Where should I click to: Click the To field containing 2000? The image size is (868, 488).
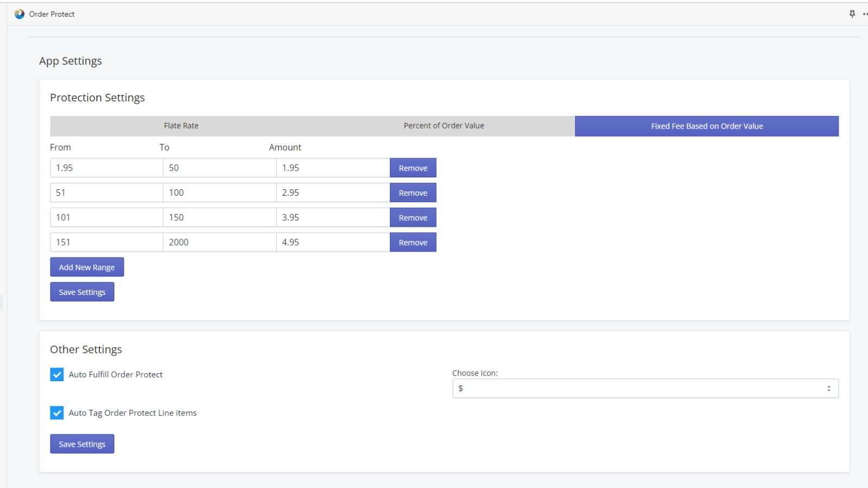pyautogui.click(x=219, y=242)
